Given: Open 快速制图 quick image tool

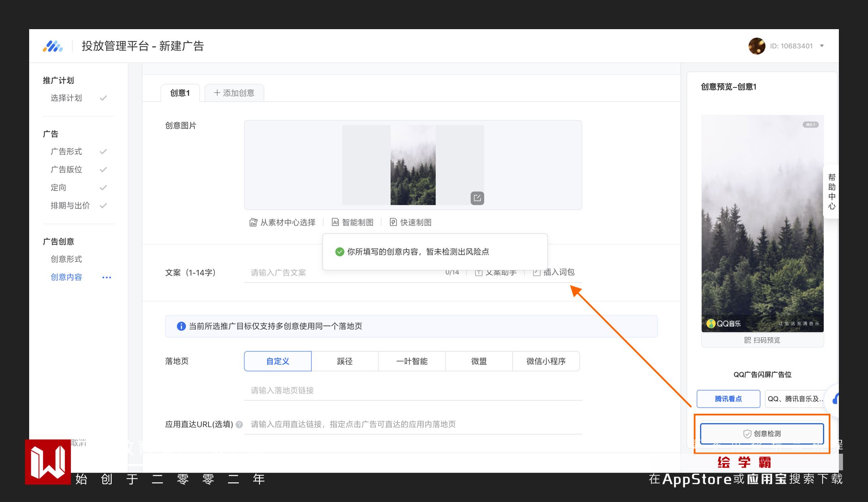Looking at the screenshot, I should pos(411,222).
